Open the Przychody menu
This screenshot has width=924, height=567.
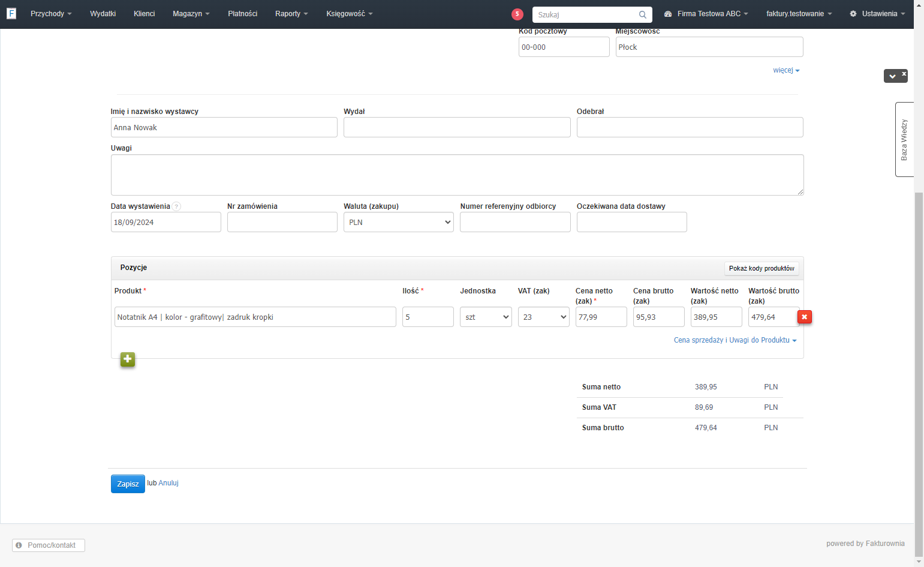[x=51, y=14]
